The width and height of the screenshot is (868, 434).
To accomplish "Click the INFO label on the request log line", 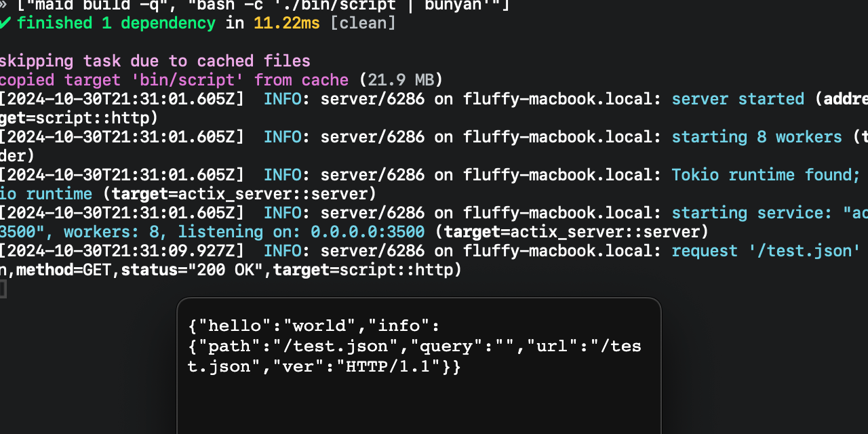I will [x=282, y=251].
